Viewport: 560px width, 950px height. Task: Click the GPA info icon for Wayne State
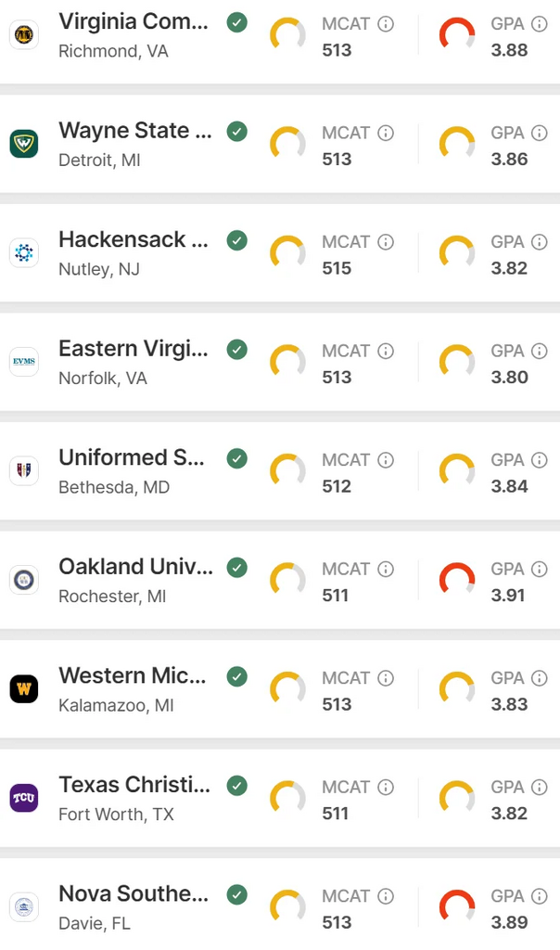pos(540,133)
